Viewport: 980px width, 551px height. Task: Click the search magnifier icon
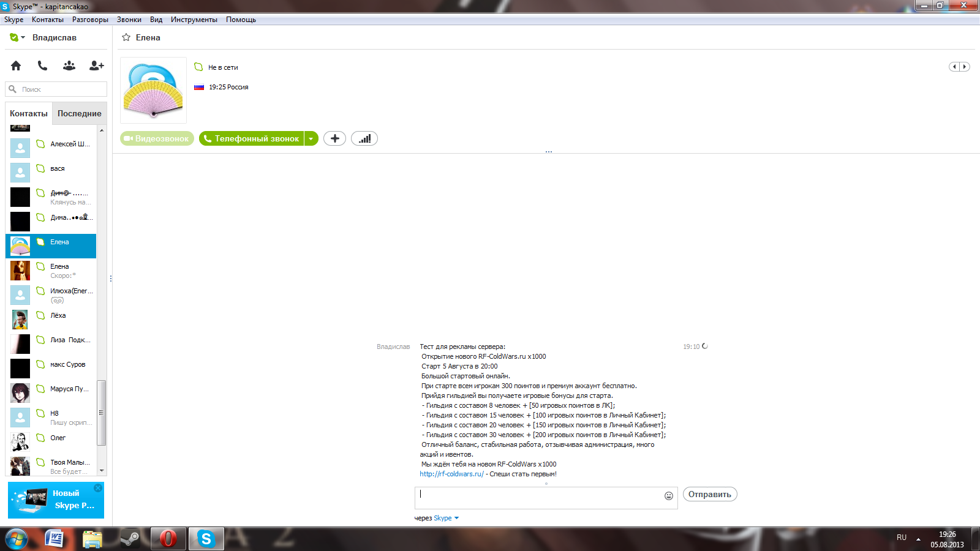(x=12, y=89)
